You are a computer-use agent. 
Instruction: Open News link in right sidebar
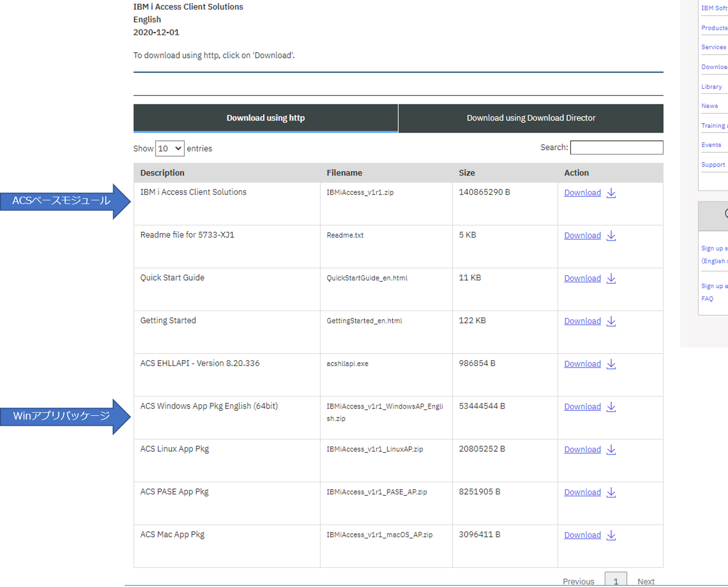click(x=710, y=106)
